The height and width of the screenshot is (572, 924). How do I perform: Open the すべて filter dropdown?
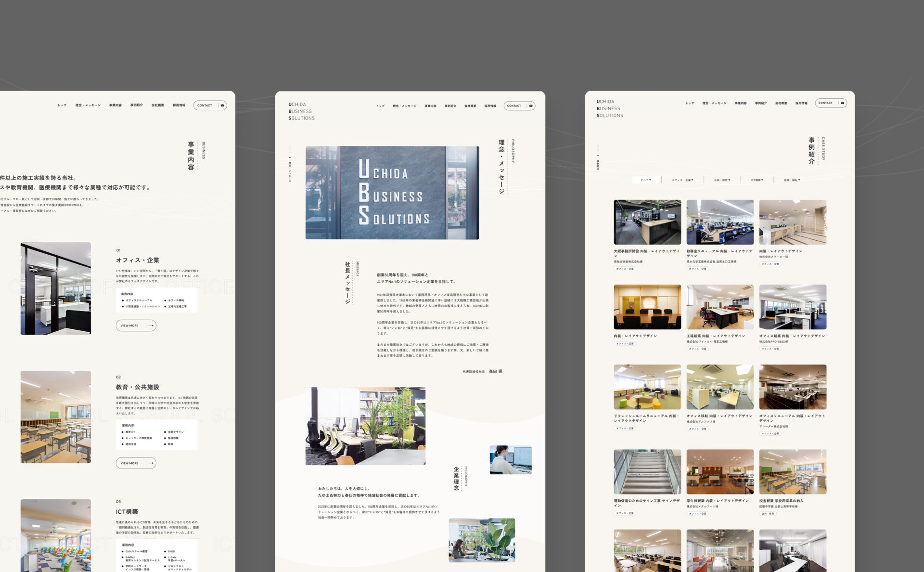pyautogui.click(x=646, y=180)
